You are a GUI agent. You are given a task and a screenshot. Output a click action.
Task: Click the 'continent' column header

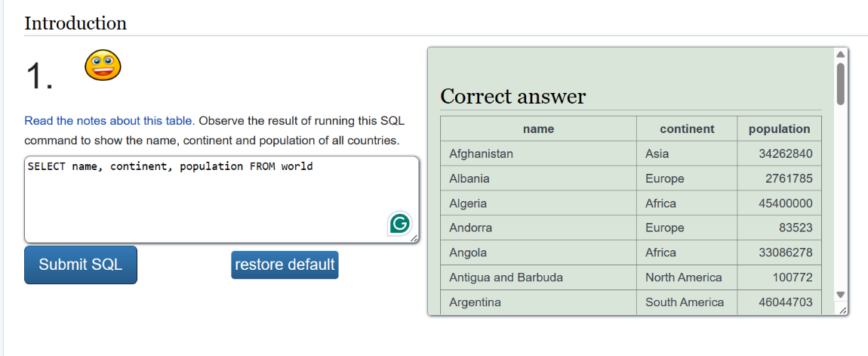[687, 128]
